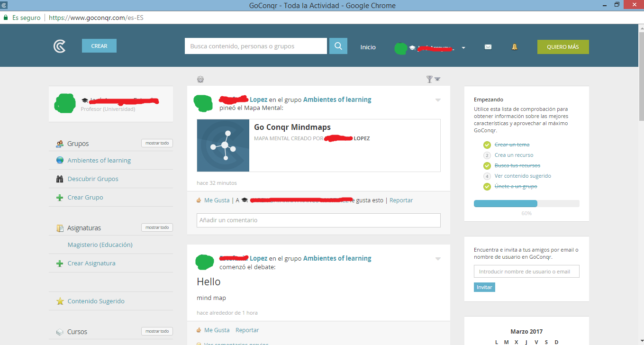Image resolution: width=644 pixels, height=345 pixels.
Task: Select Crear Asignatura in the sidebar
Action: [91, 263]
